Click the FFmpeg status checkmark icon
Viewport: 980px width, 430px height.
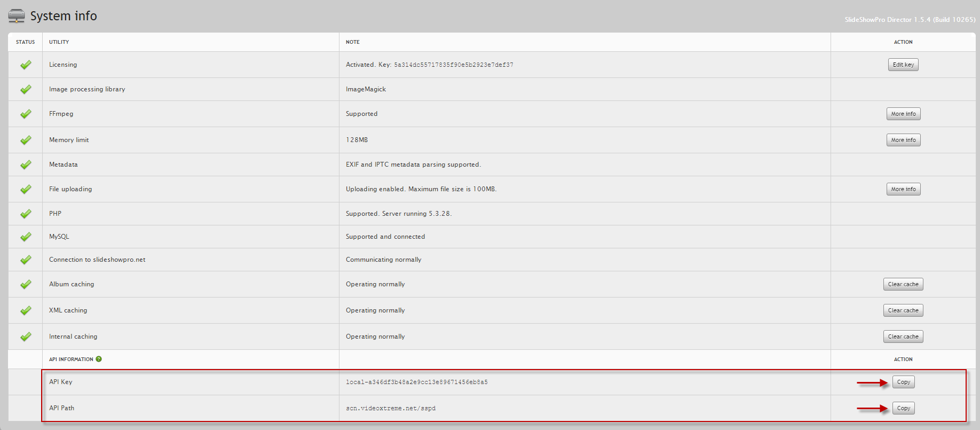click(x=26, y=114)
